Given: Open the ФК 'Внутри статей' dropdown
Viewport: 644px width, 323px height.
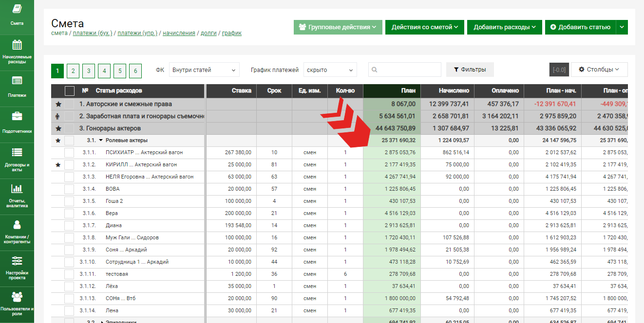Looking at the screenshot, I should click(x=204, y=70).
